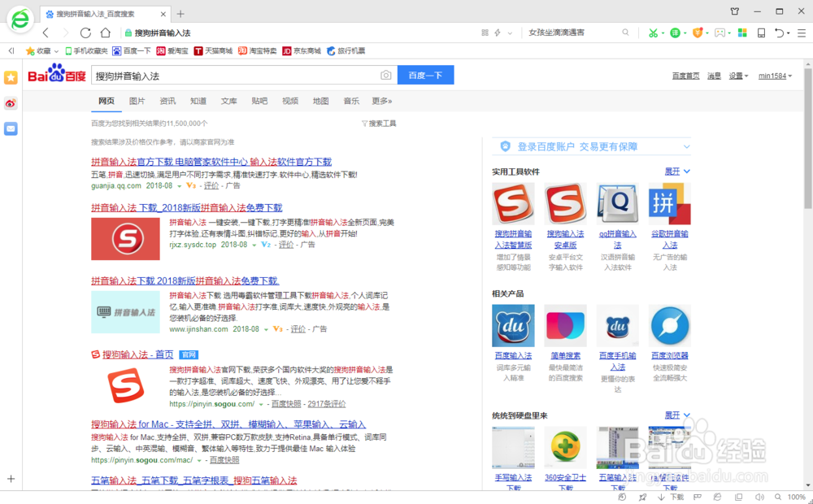
Task: Open 搜狗输入法 for Mac result link
Action: pos(228,424)
